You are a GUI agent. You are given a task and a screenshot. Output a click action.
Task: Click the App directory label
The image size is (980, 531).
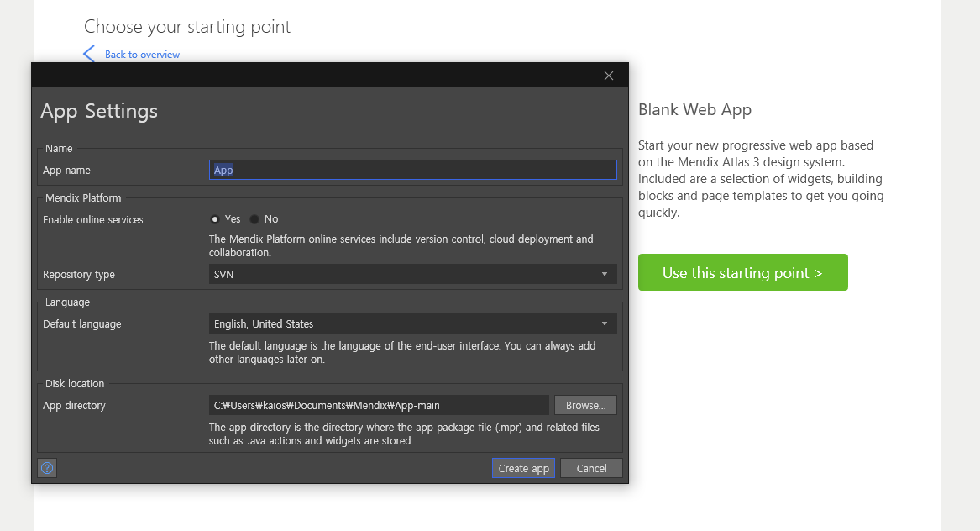click(74, 405)
